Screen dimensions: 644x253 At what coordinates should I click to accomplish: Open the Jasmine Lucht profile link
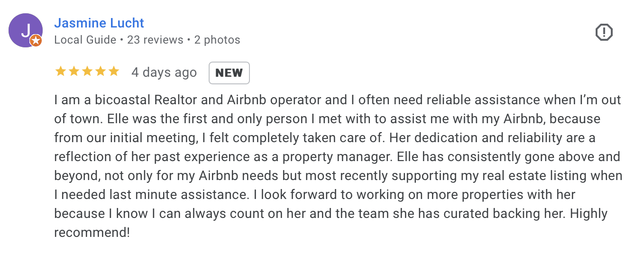99,23
